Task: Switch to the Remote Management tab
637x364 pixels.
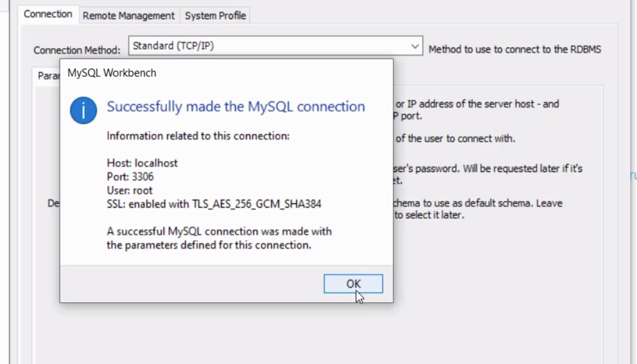Action: 128,15
